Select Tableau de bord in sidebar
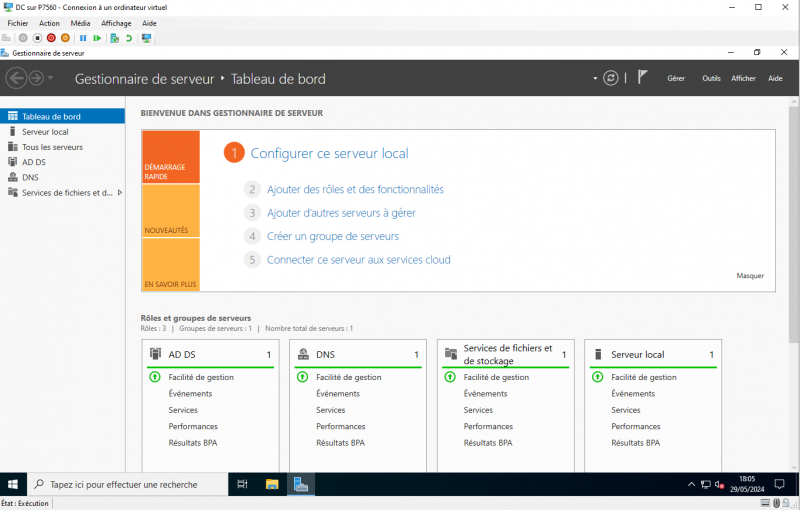Image resolution: width=800 pixels, height=510 pixels. pyautogui.click(x=62, y=116)
